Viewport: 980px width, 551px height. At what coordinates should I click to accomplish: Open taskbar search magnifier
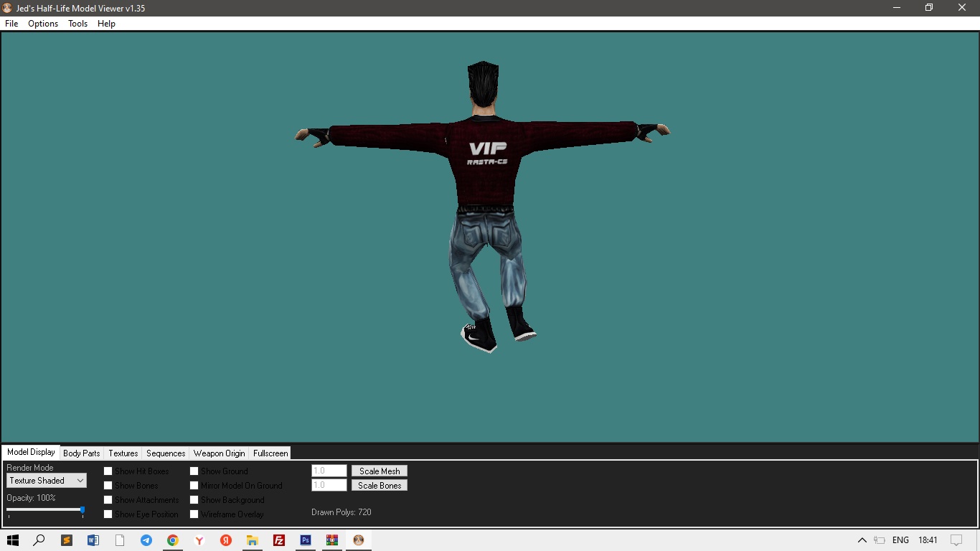39,540
